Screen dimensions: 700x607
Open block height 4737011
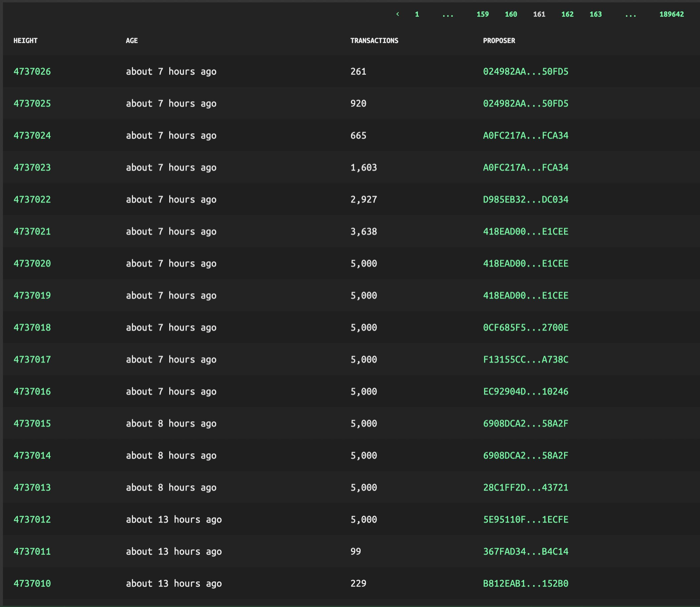click(32, 551)
